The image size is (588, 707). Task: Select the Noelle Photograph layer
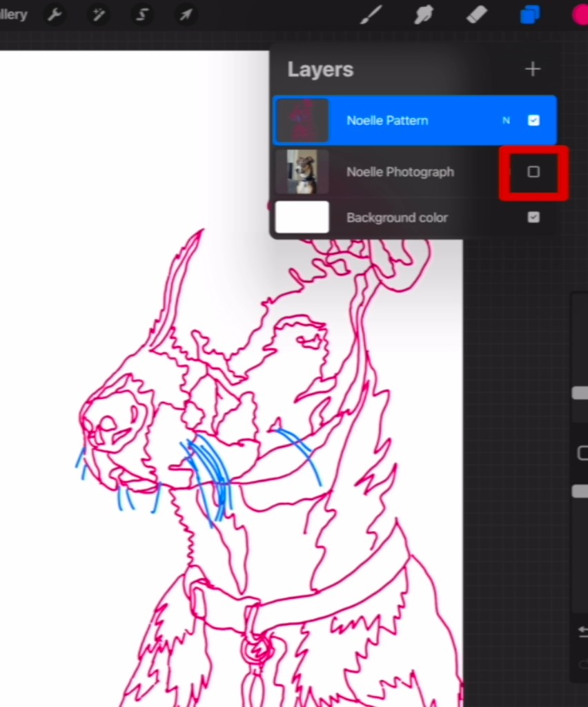[400, 172]
